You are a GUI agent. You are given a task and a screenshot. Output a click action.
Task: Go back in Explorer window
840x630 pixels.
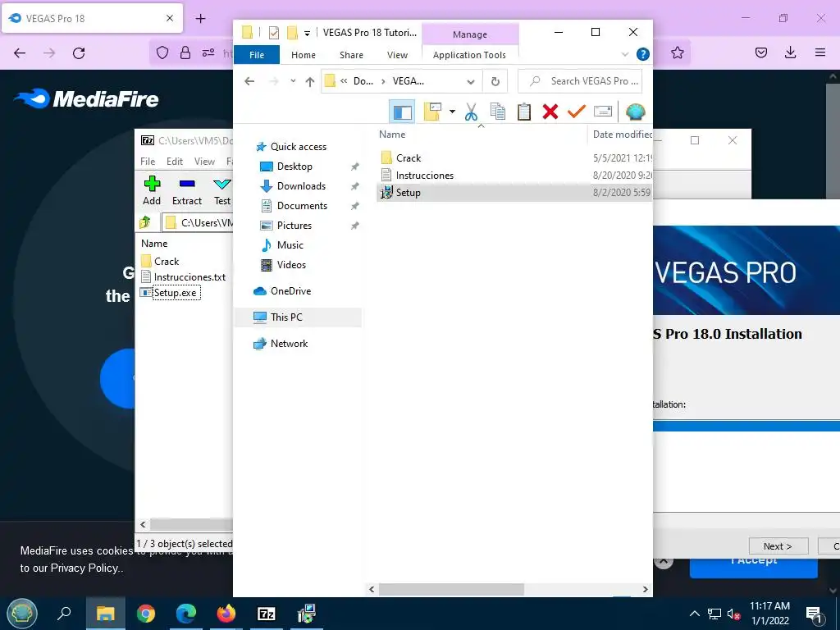[249, 81]
